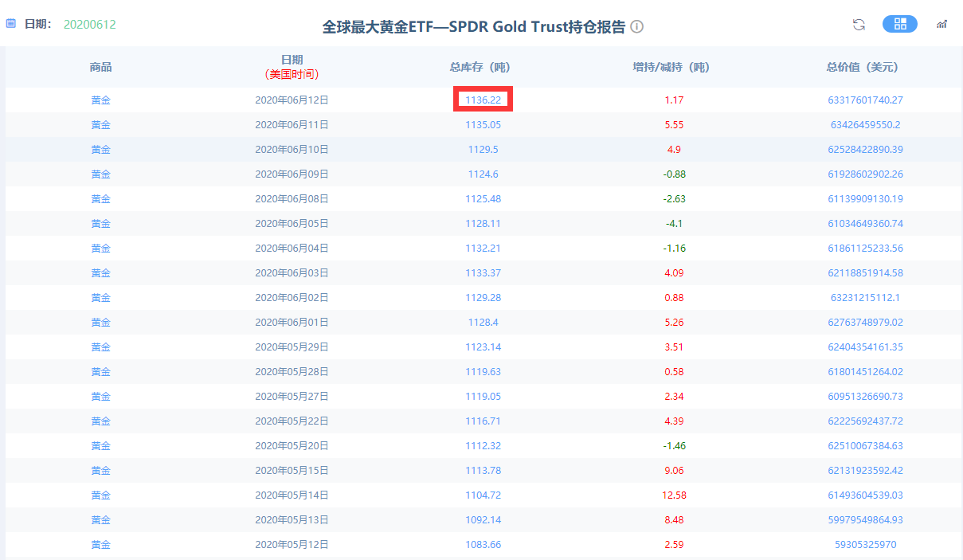The image size is (963, 560).
Task: Open the date field showing 20200612
Action: pyautogui.click(x=90, y=25)
